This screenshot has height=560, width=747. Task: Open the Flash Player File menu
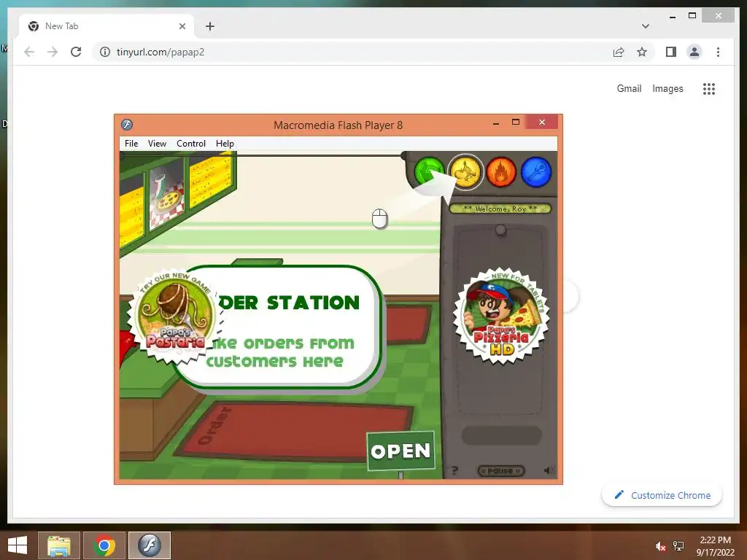coord(131,144)
